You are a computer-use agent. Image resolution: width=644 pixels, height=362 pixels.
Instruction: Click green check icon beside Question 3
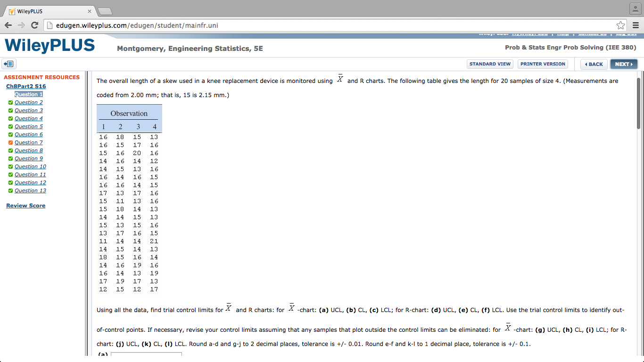pyautogui.click(x=10, y=110)
